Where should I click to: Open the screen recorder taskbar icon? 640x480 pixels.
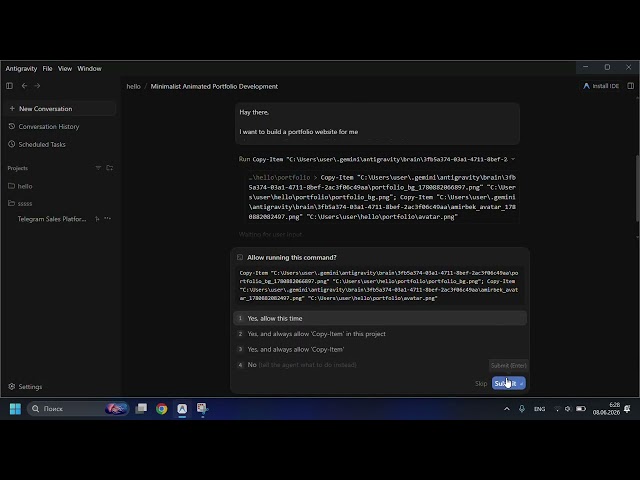point(202,409)
